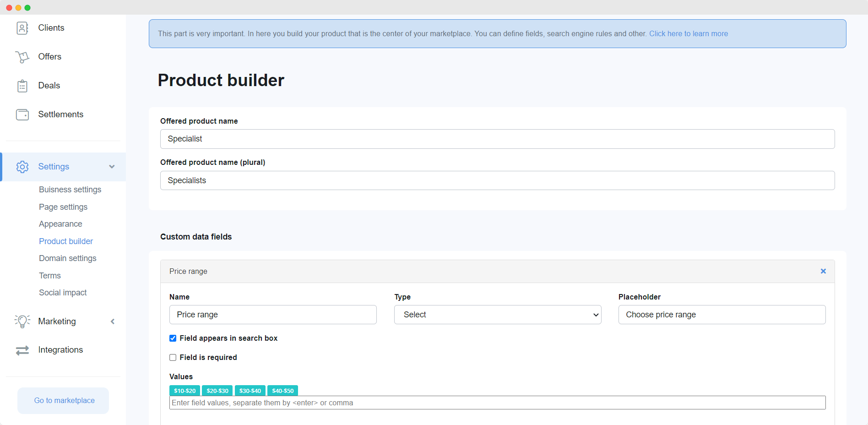Image resolution: width=868 pixels, height=425 pixels.
Task: Click the Placeholder input field
Action: click(x=722, y=315)
